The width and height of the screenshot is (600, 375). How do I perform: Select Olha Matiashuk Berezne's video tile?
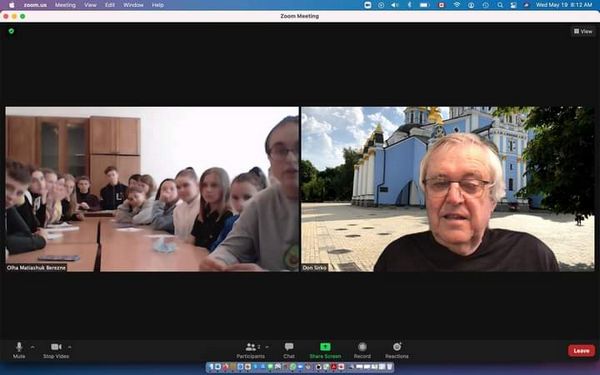[152, 189]
